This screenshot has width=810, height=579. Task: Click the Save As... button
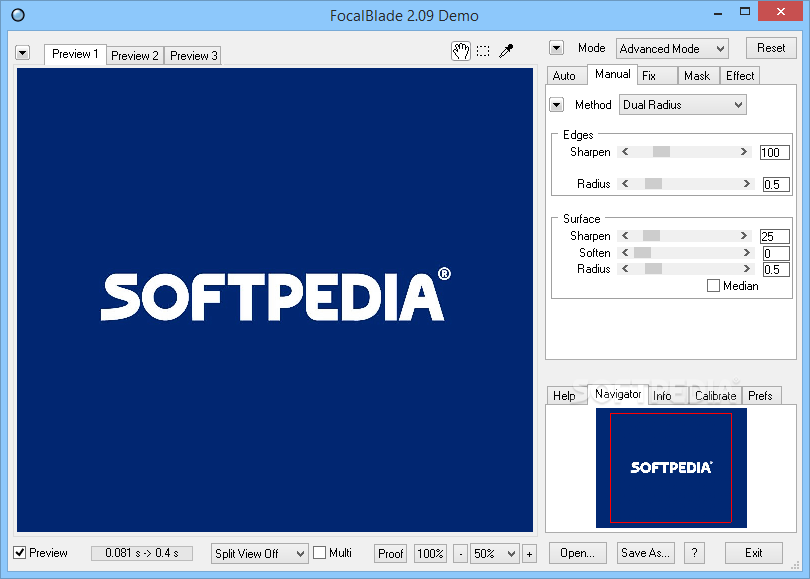tap(645, 553)
